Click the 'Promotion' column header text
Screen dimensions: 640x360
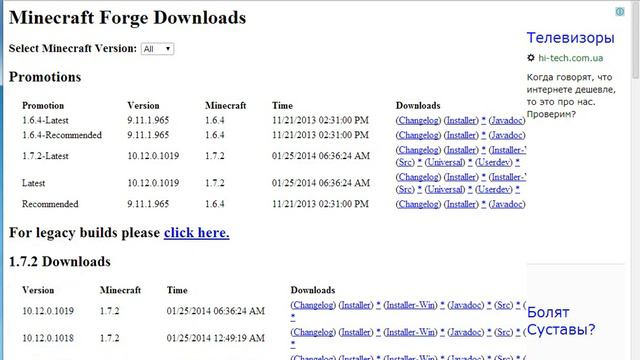point(43,105)
